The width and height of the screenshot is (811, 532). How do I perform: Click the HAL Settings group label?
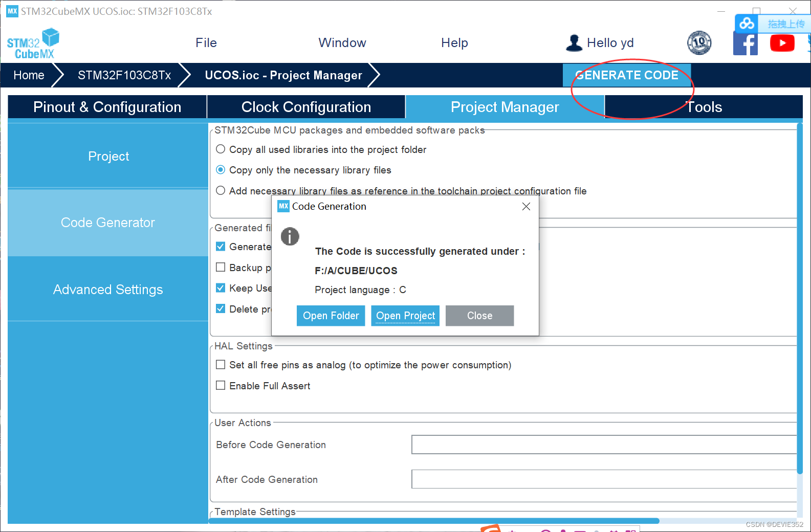244,346
